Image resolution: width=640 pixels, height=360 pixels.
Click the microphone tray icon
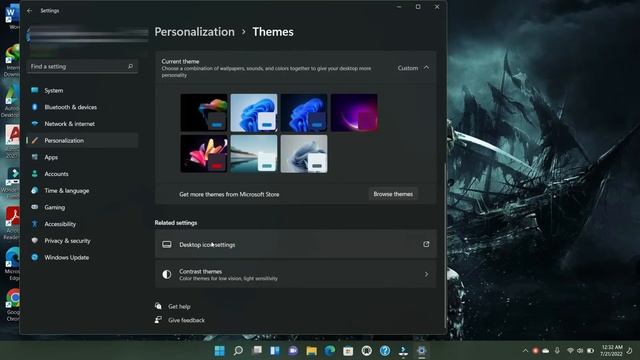pyautogui.click(x=557, y=351)
